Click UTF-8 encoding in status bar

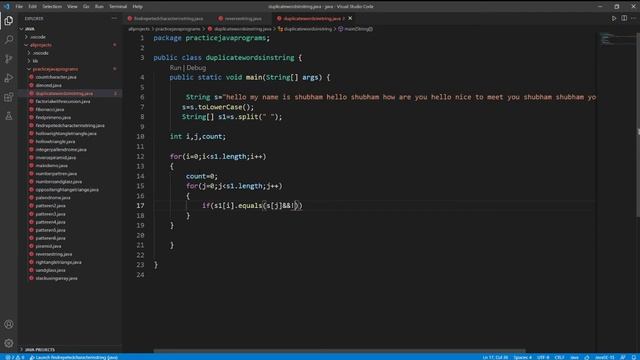[543, 357]
